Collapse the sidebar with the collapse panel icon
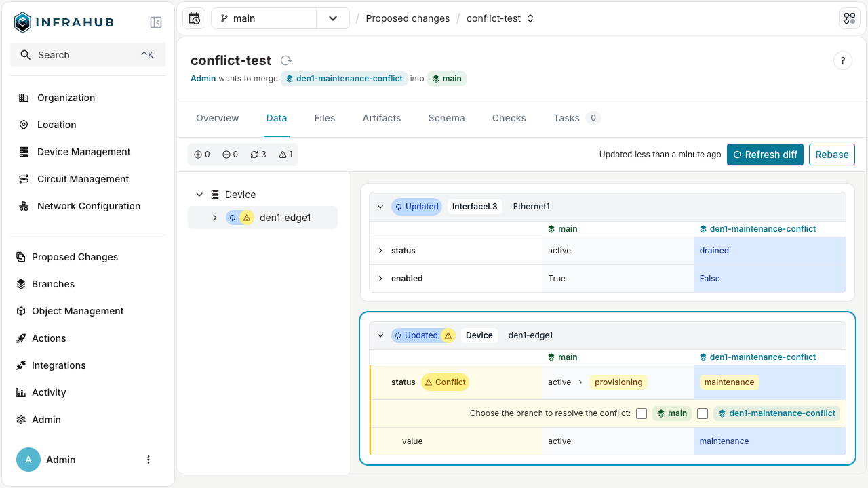 coord(155,22)
